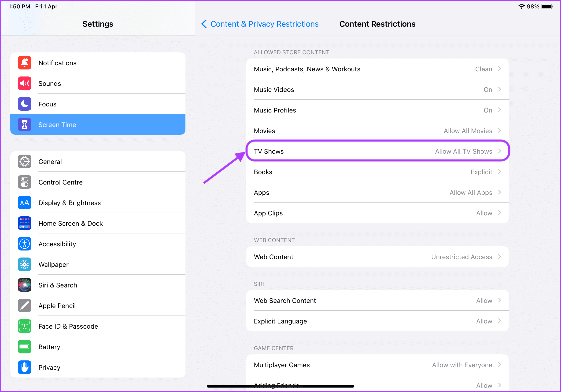
Task: Expand the Movies content restriction
Action: click(x=377, y=131)
